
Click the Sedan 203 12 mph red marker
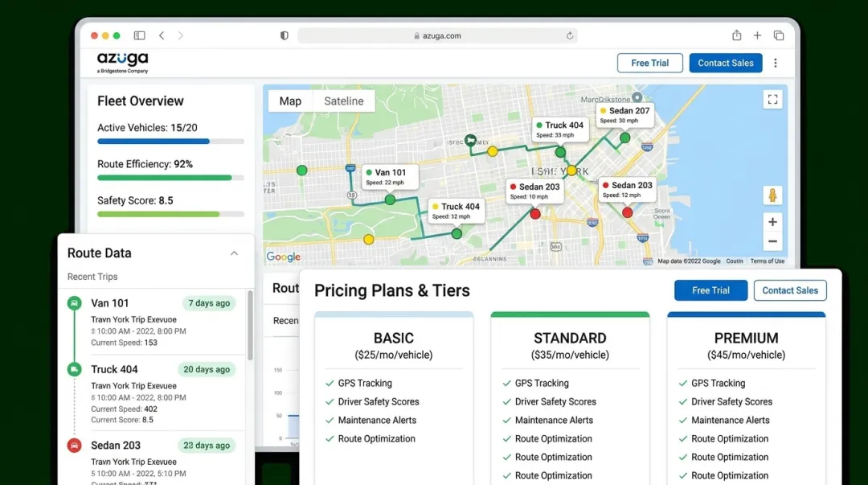coord(627,212)
